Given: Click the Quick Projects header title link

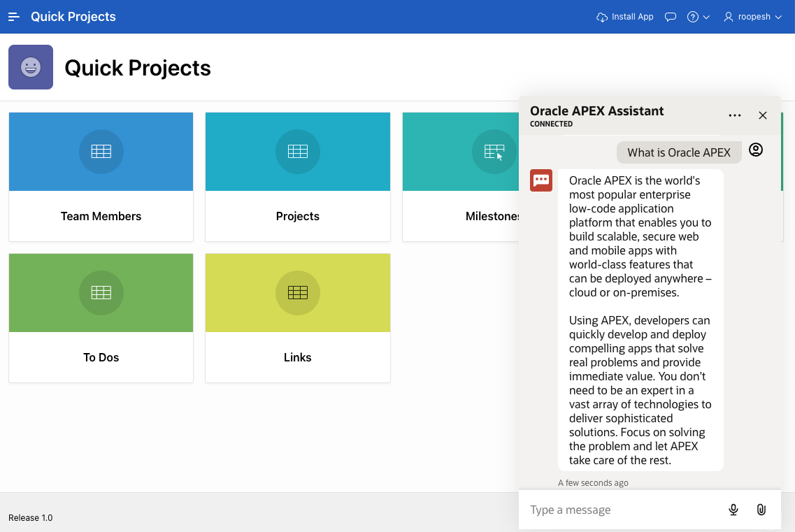Looking at the screenshot, I should tap(73, 17).
